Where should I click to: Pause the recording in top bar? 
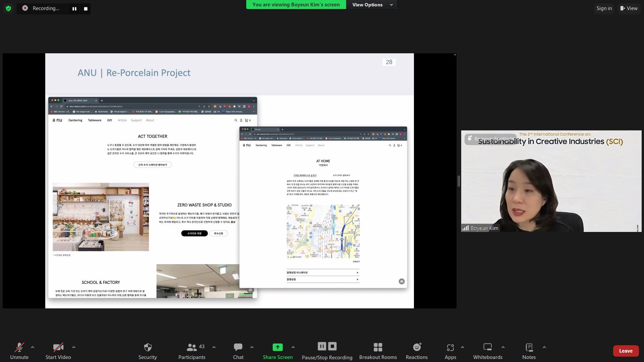click(x=74, y=9)
